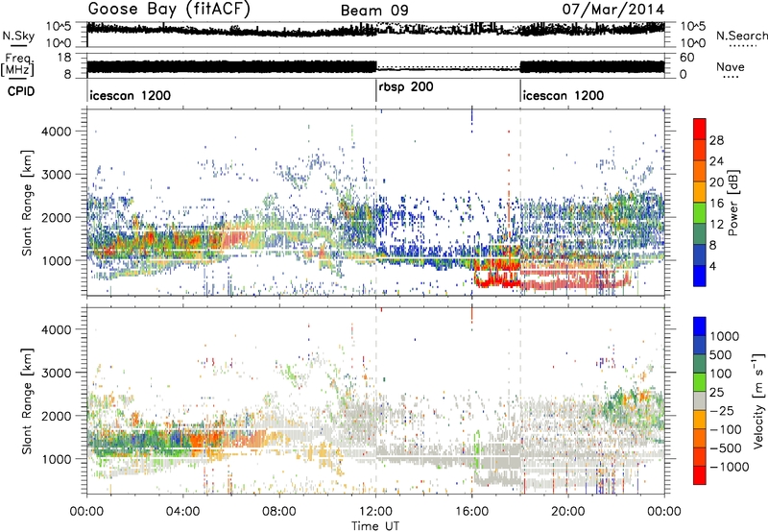This screenshot has width=768, height=532.
Task: Click the '04:00' time axis tick
Action: point(183,512)
